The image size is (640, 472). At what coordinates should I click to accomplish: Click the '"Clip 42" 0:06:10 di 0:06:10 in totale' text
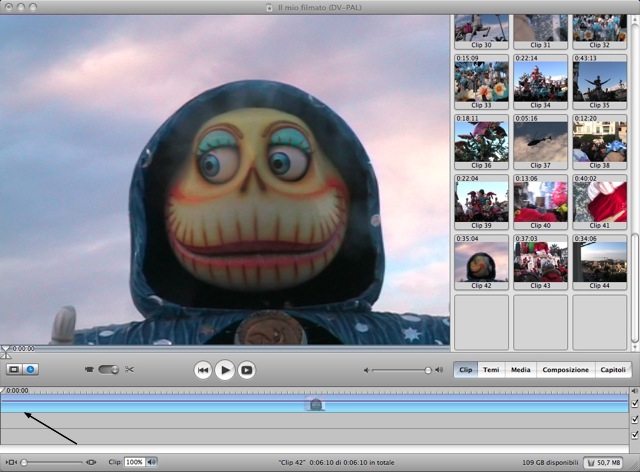[336, 463]
